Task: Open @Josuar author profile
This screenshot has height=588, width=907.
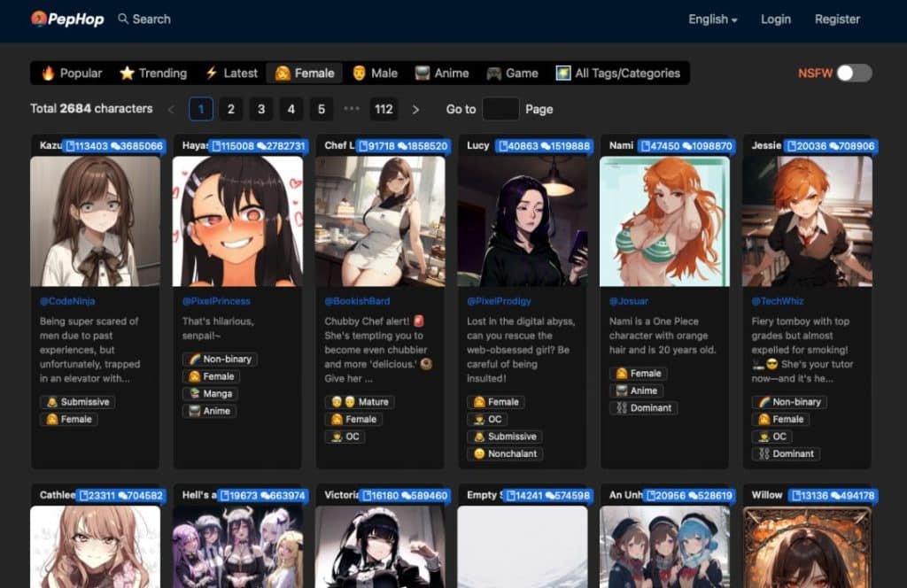Action: (628, 301)
